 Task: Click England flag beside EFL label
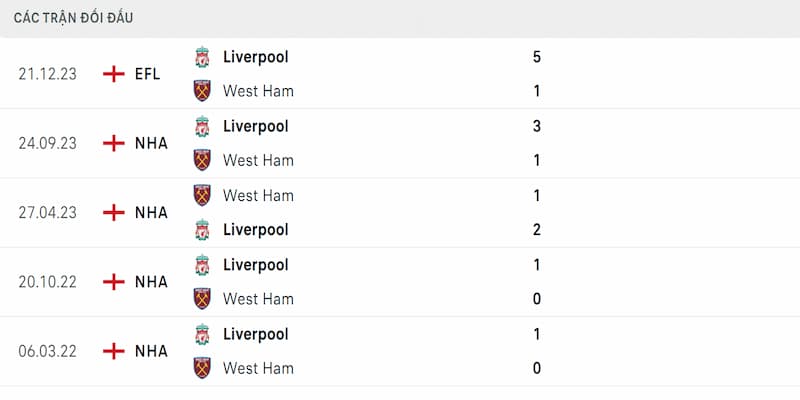pyautogui.click(x=115, y=73)
